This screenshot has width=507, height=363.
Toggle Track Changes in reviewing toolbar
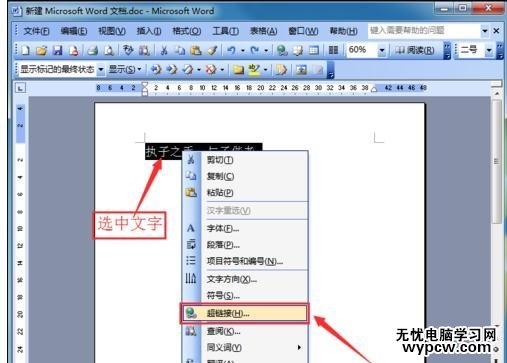(281, 69)
